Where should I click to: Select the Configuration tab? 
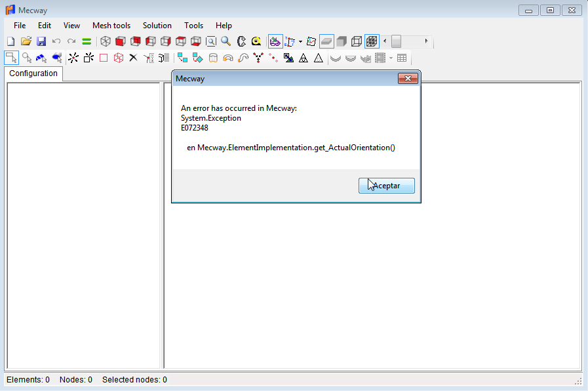(x=33, y=73)
